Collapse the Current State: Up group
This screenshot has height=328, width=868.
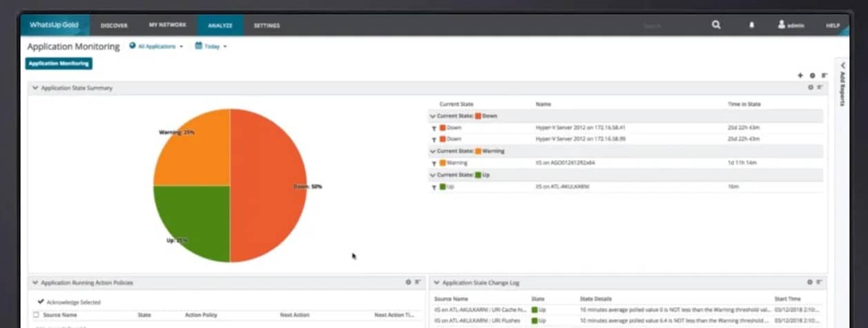tap(432, 175)
